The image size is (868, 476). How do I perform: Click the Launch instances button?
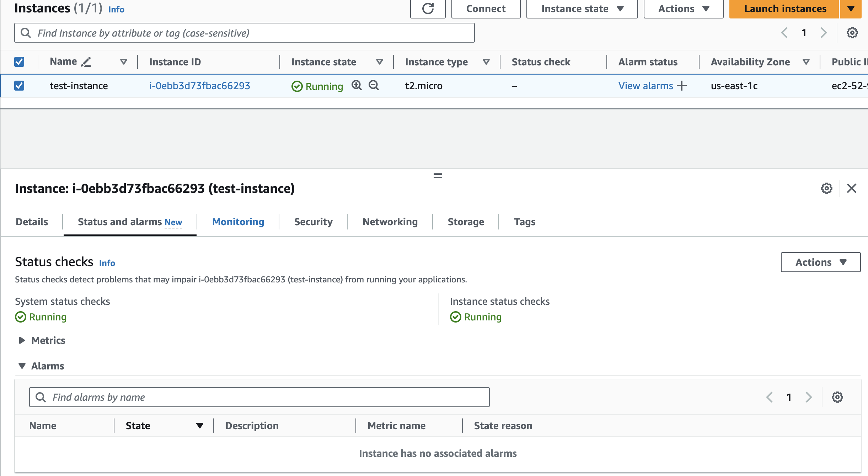(785, 9)
